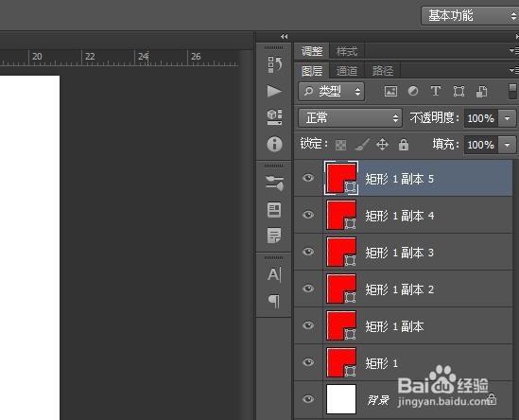519x420 pixels.
Task: Switch to the 样式 tab
Action: tap(347, 51)
